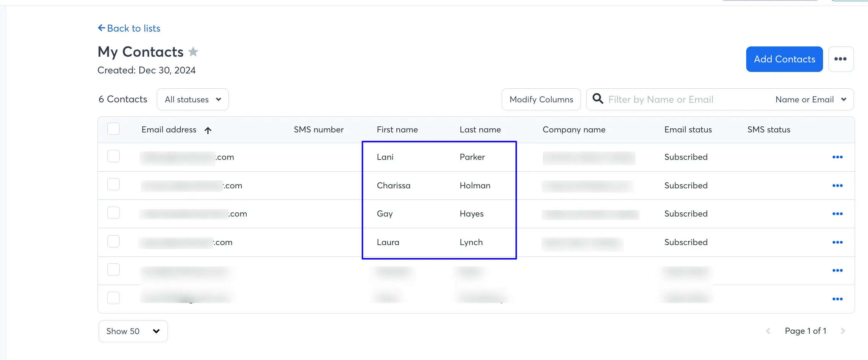Go to the next page arrow
The height and width of the screenshot is (360, 868).
tap(842, 331)
